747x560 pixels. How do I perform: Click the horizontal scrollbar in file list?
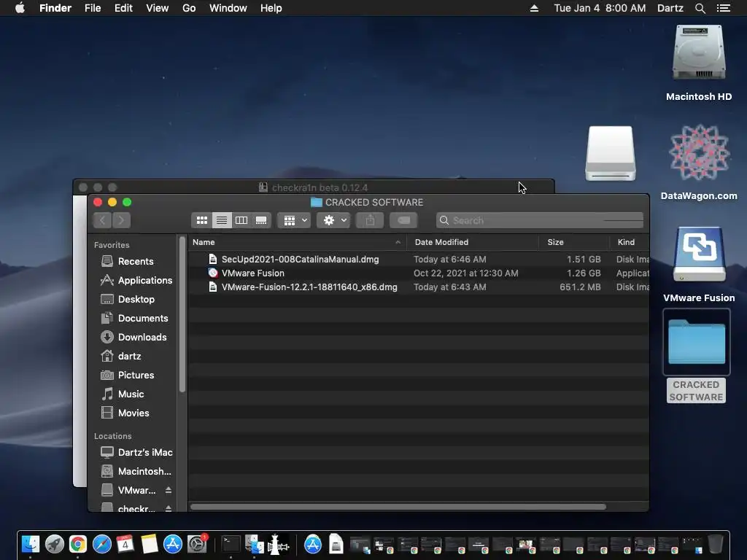pyautogui.click(x=398, y=507)
